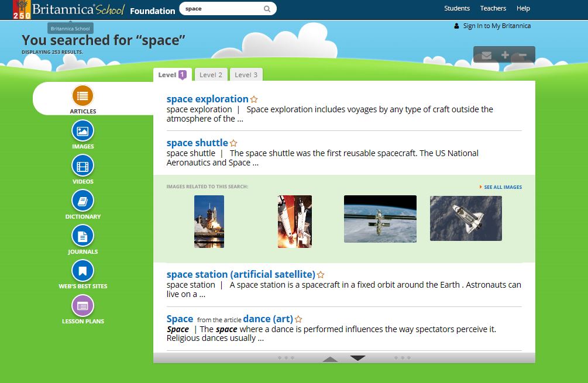Go to previous results with up arrow
This screenshot has width=588, height=383.
pyautogui.click(x=330, y=359)
